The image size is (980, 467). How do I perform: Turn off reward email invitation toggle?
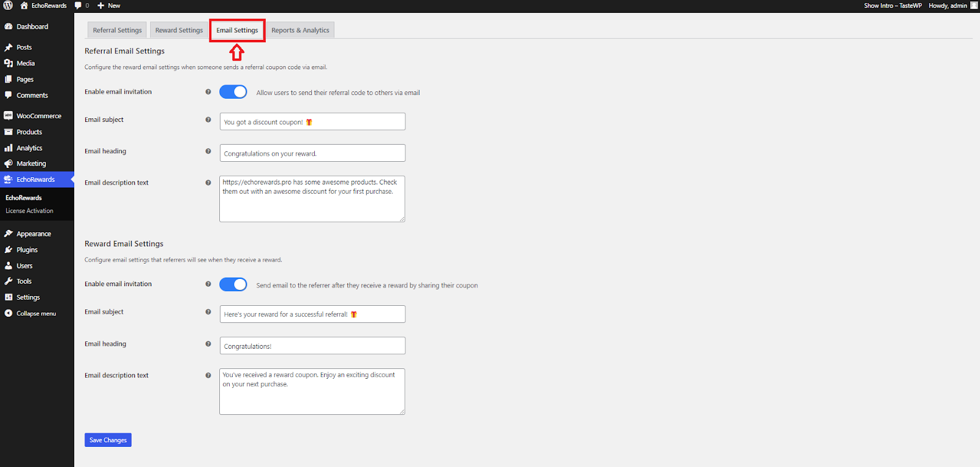tap(233, 284)
